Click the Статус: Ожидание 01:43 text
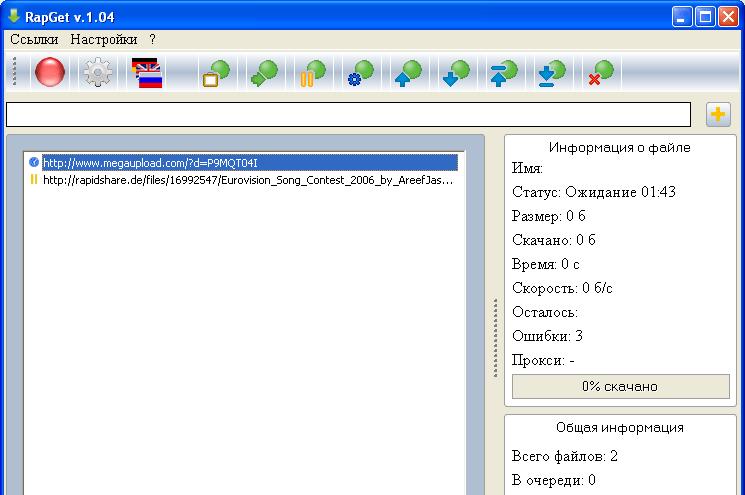 [594, 192]
